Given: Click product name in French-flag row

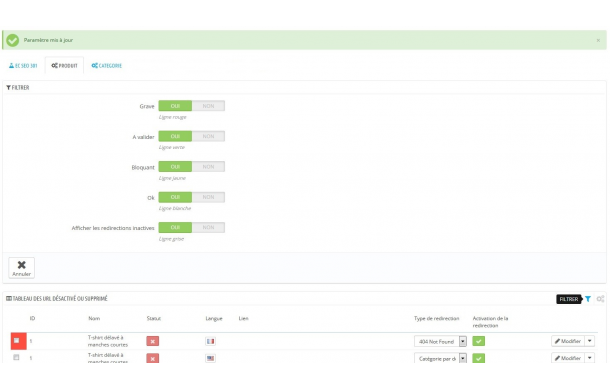Looking at the screenshot, I should [x=108, y=341].
